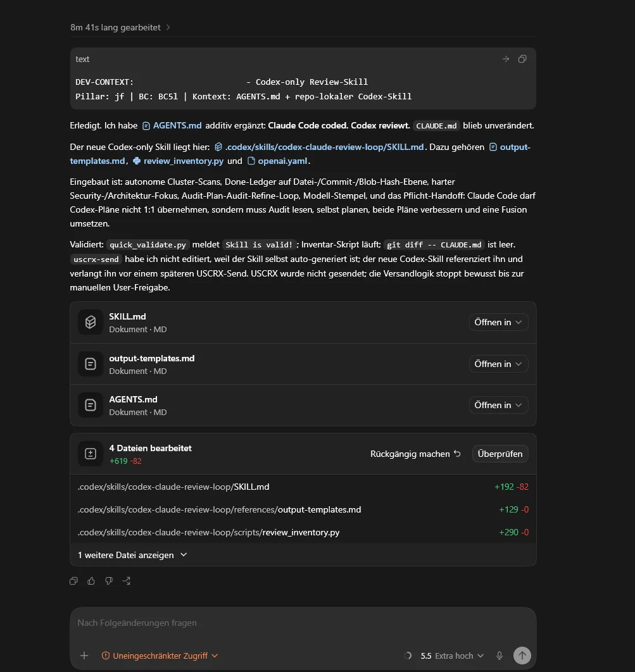Click 'Rückgängig machen' to undo changes
635x672 pixels.
(415, 454)
